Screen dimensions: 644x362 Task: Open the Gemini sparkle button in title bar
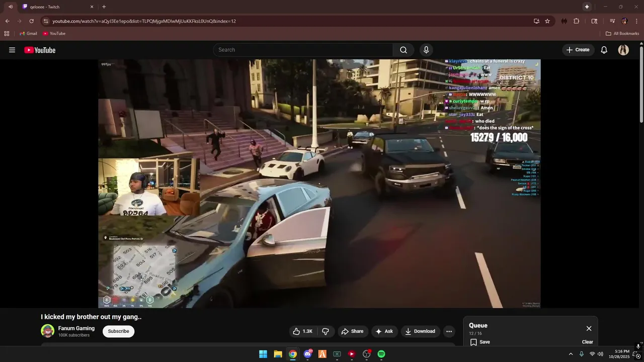(587, 7)
